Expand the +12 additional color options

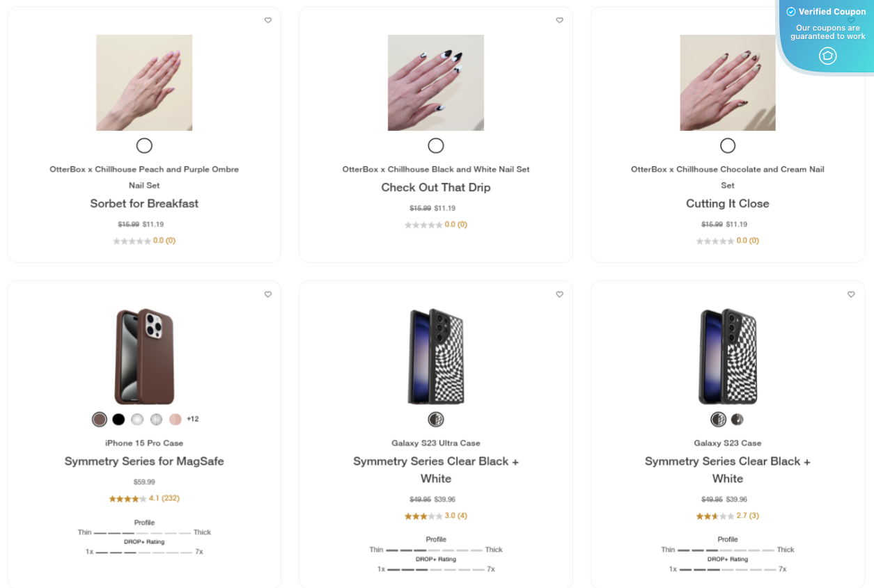coord(193,419)
